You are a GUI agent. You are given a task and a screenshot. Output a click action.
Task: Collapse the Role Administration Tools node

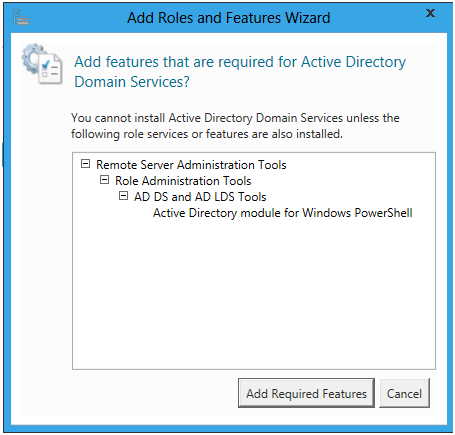[105, 180]
